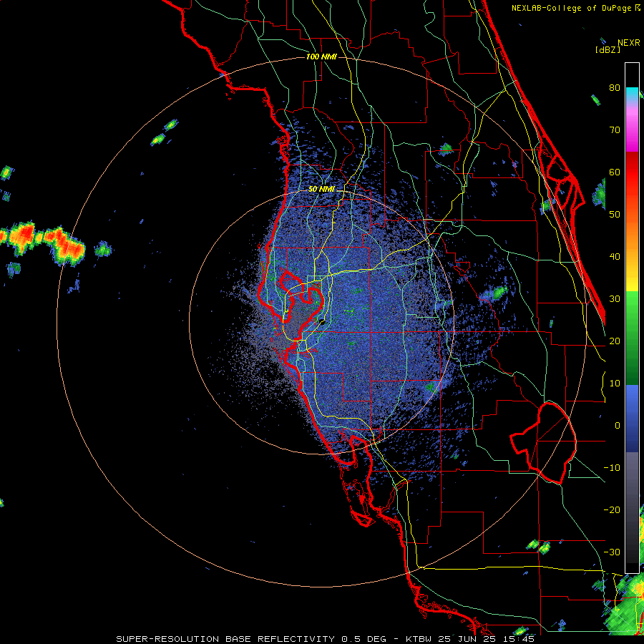
Task: Pick the cyan band atop the color scale
Action: pos(632,93)
